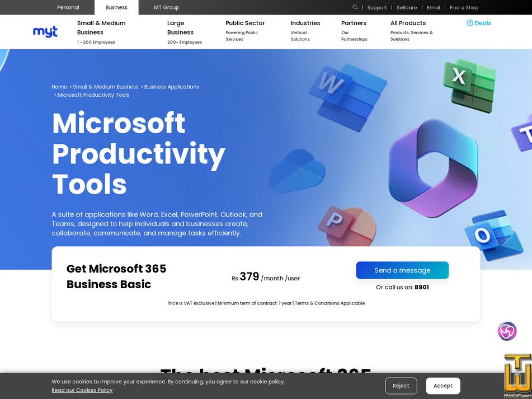
Task: Click the Find a Shop link
Action: 464,7
